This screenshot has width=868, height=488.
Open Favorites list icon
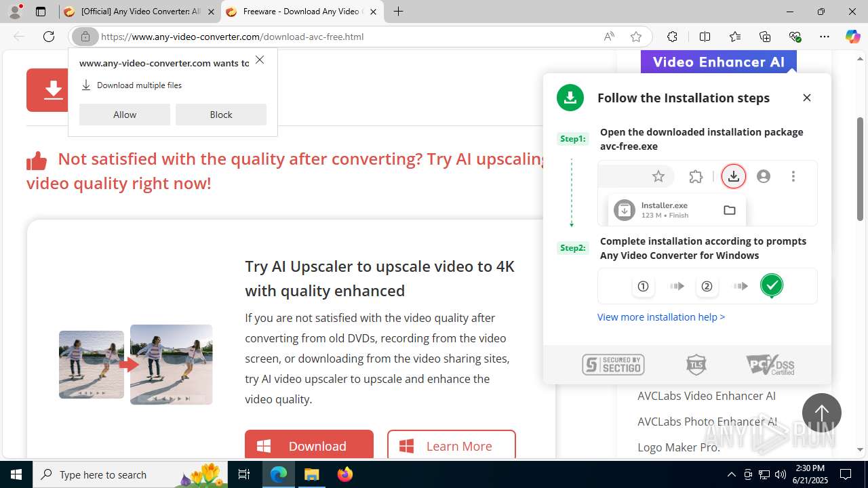pyautogui.click(x=735, y=37)
